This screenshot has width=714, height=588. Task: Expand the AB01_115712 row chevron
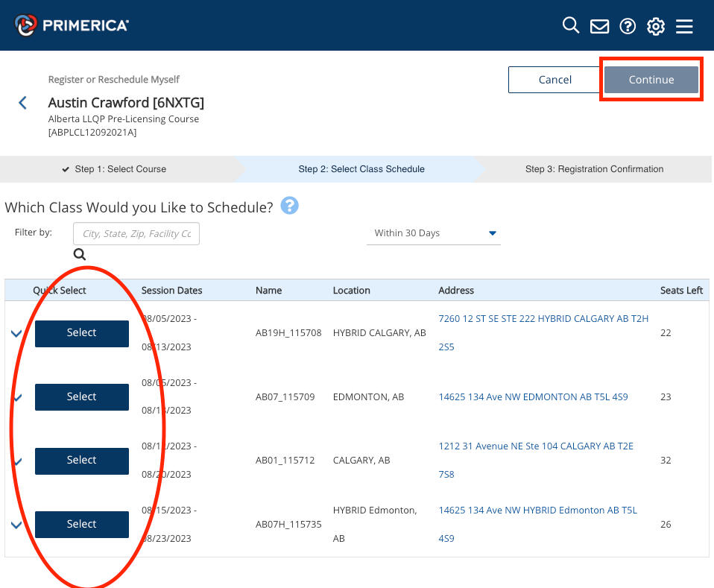(16, 461)
